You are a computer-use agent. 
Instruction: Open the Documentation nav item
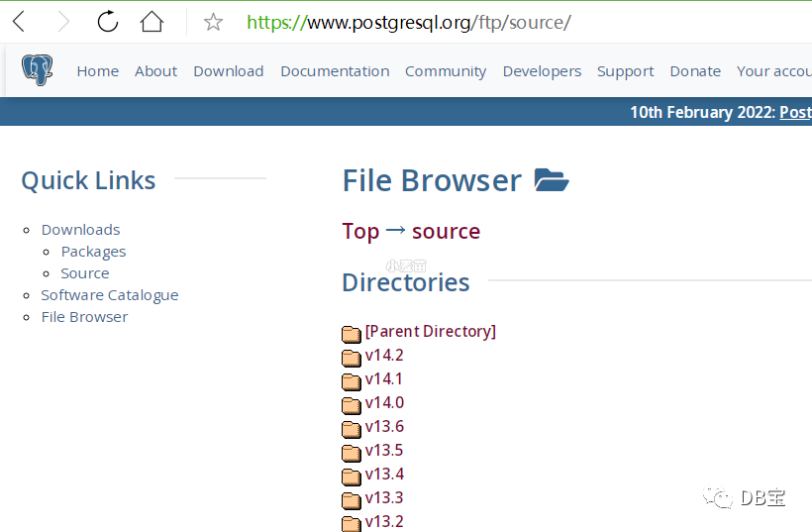(x=335, y=71)
